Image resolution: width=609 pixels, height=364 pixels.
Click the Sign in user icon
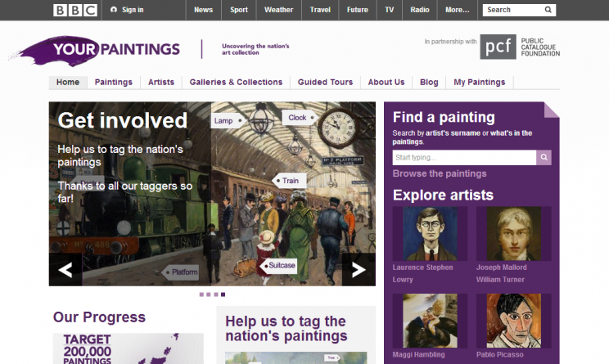tap(114, 10)
